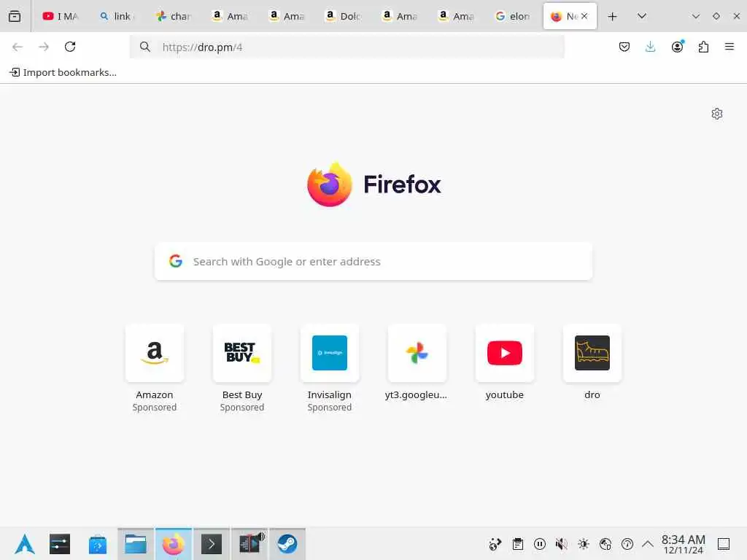Open the Downloads panel
The width and height of the screenshot is (747, 560).
point(650,47)
